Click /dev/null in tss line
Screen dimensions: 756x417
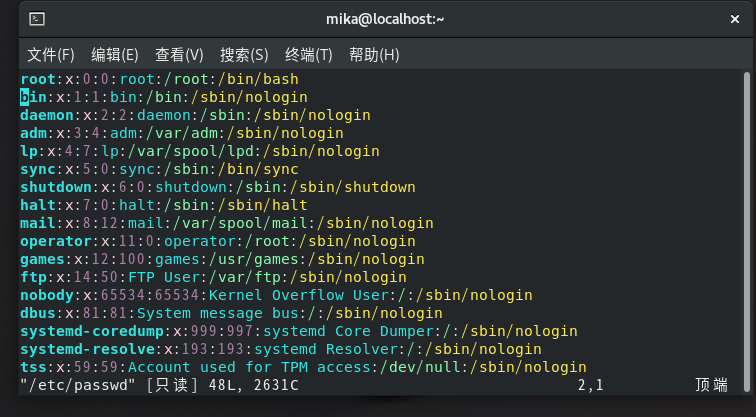pyautogui.click(x=420, y=367)
